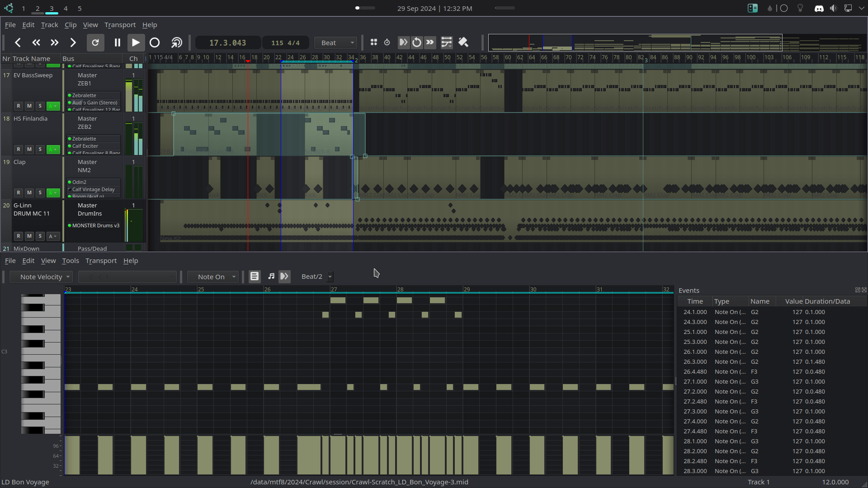Click the metronome enable icon

tap(387, 42)
